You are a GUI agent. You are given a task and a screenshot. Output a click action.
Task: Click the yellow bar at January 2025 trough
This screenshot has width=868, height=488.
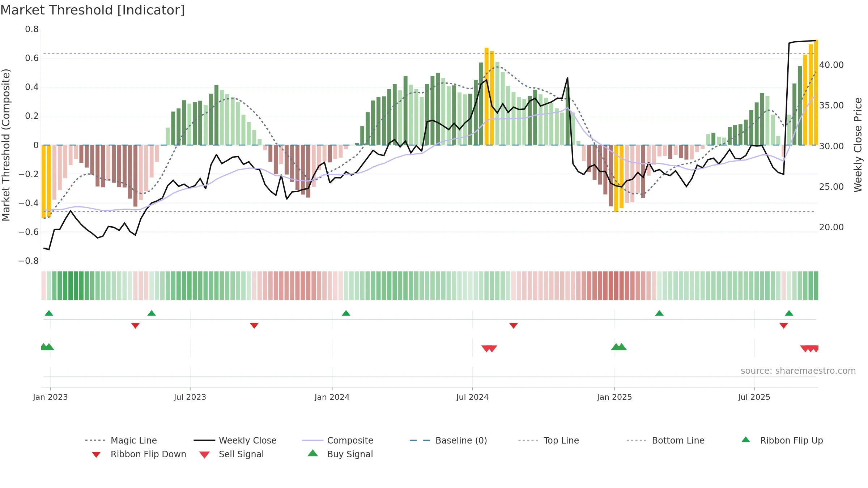click(x=616, y=179)
